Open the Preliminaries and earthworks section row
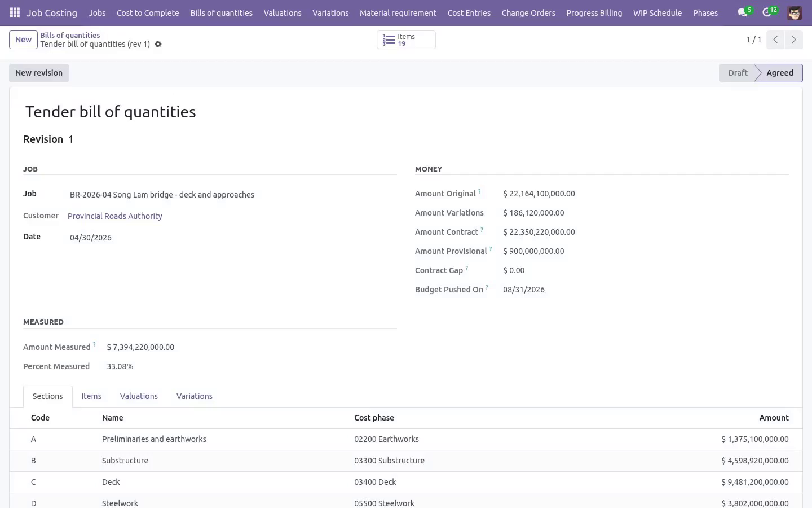812x508 pixels. (x=406, y=439)
